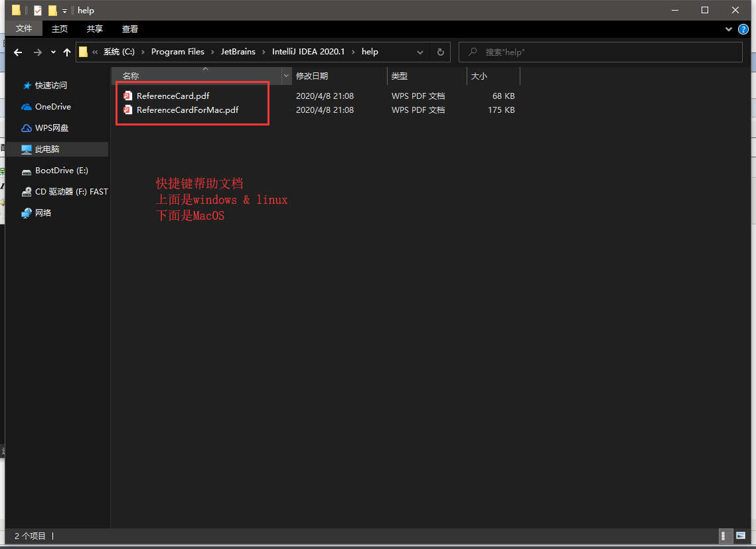
Task: Switch to large icons view in status bar
Action: (741, 536)
